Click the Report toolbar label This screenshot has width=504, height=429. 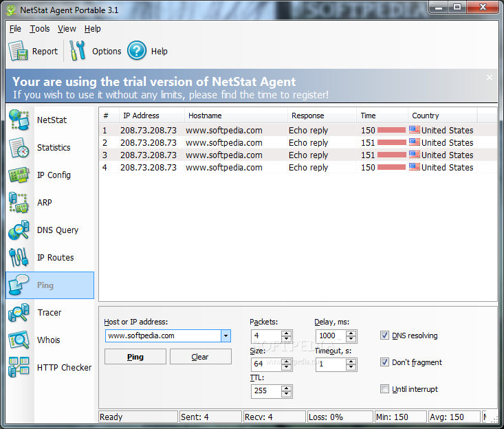pyautogui.click(x=45, y=52)
